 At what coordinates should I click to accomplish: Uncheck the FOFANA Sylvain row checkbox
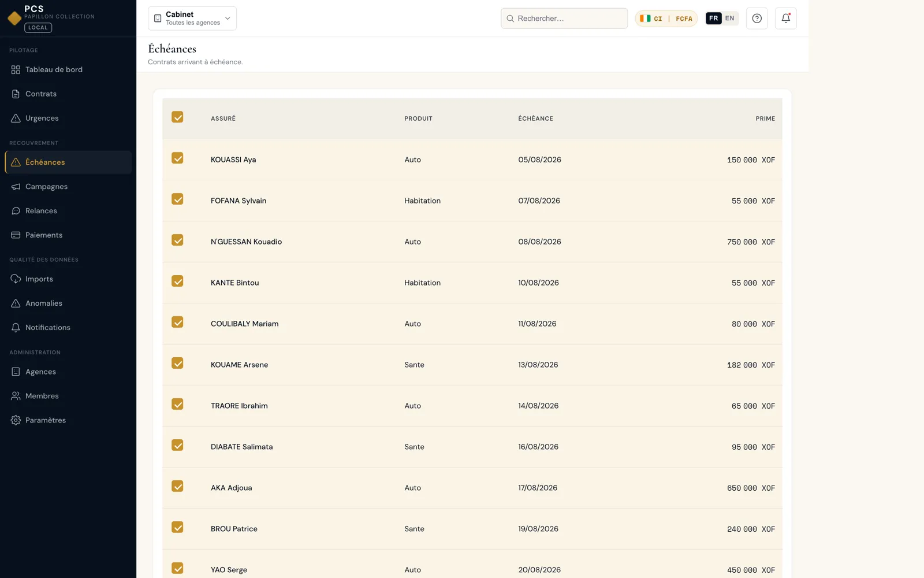[x=177, y=199]
